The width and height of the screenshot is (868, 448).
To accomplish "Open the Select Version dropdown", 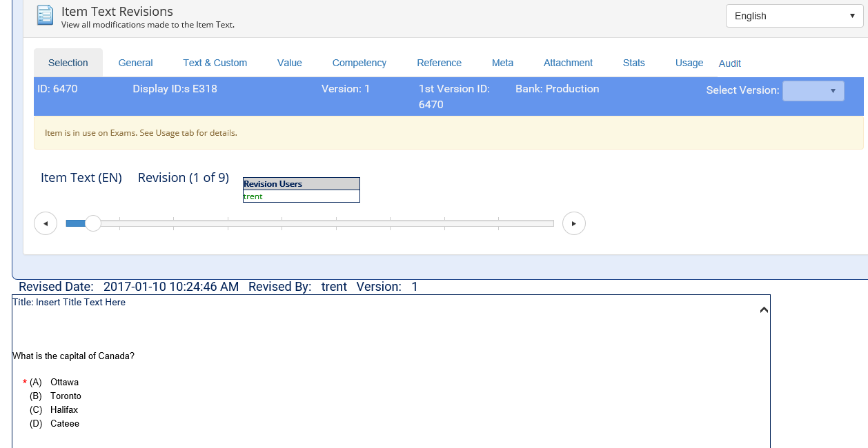I will pyautogui.click(x=813, y=91).
